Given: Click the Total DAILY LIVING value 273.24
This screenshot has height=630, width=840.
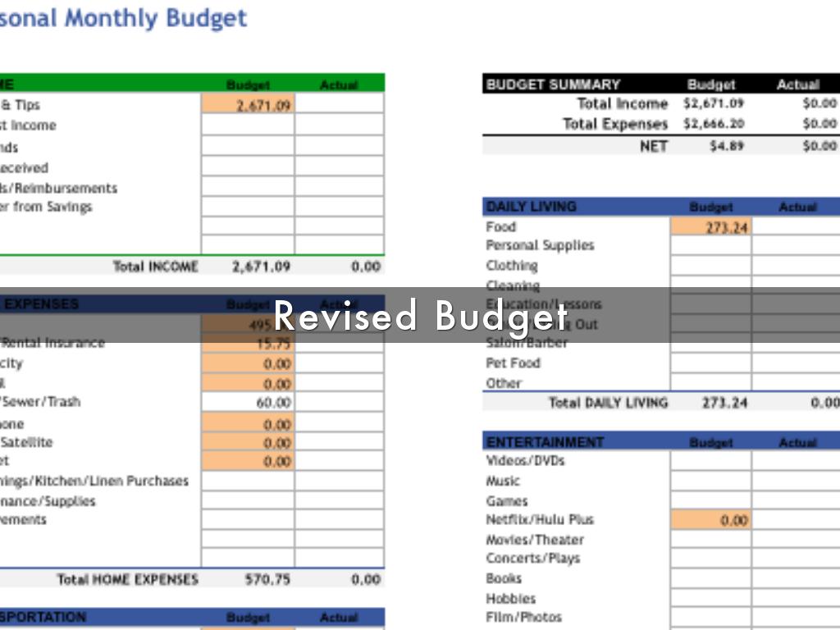Looking at the screenshot, I should [724, 403].
